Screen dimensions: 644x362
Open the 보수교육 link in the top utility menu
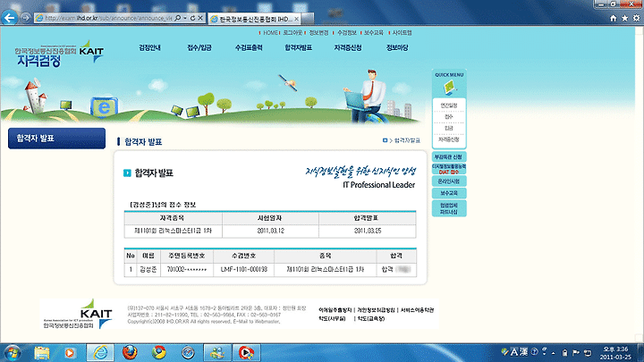(x=373, y=33)
